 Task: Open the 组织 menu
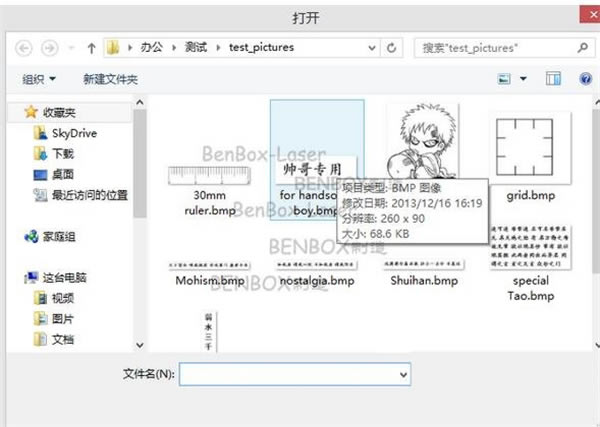pos(39,79)
